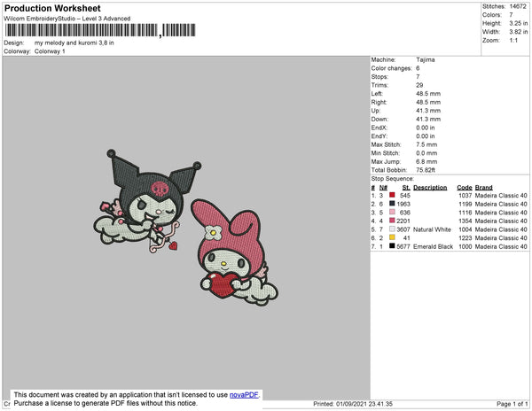Click the red color swatch in stop 1
This screenshot has height=411, width=532.
[392, 195]
